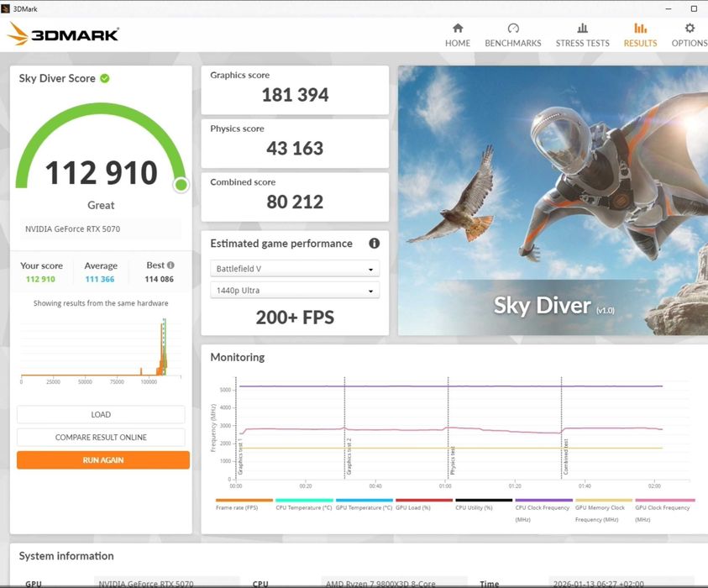The height and width of the screenshot is (588, 708).
Task: Click the 3DMark logo
Action: point(63,34)
